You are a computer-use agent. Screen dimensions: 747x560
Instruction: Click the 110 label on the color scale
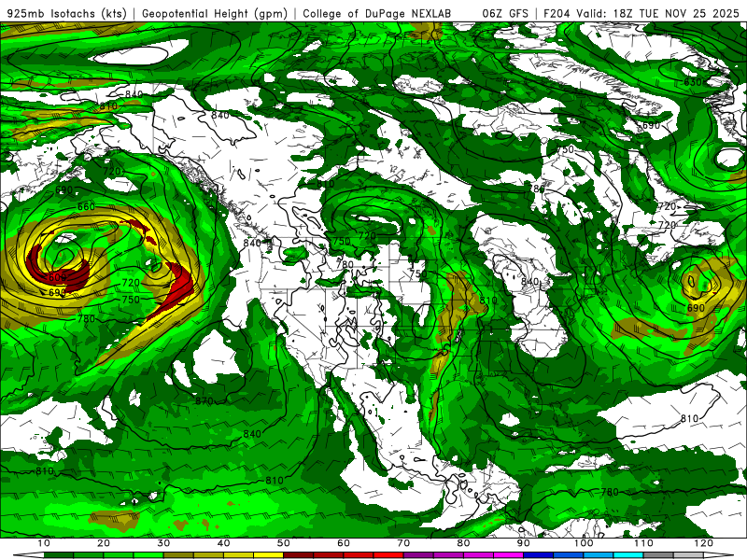click(x=643, y=543)
